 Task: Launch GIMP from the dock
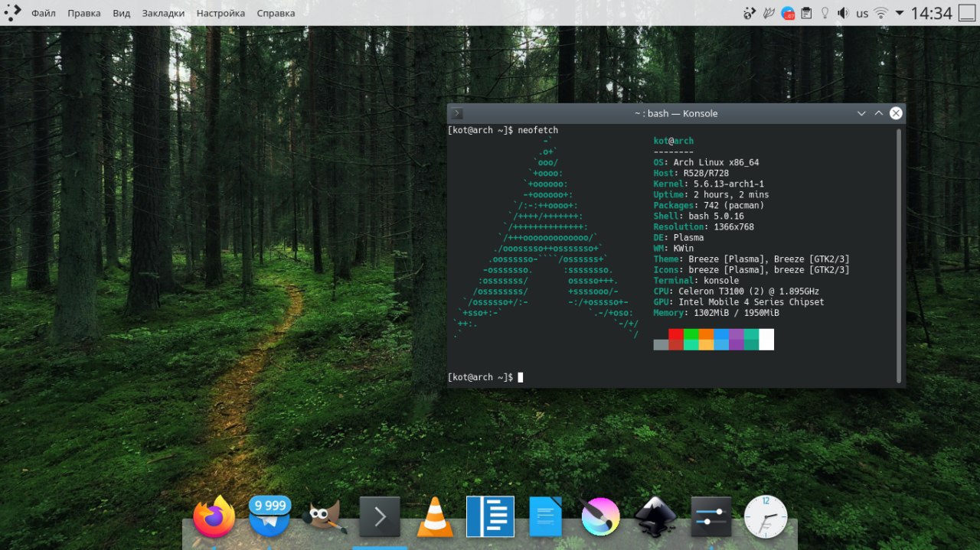(x=325, y=517)
